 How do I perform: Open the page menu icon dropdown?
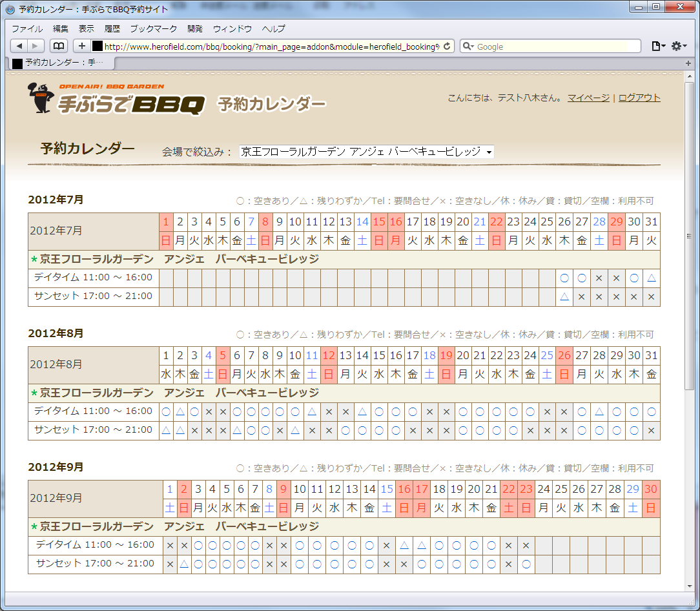(x=658, y=46)
